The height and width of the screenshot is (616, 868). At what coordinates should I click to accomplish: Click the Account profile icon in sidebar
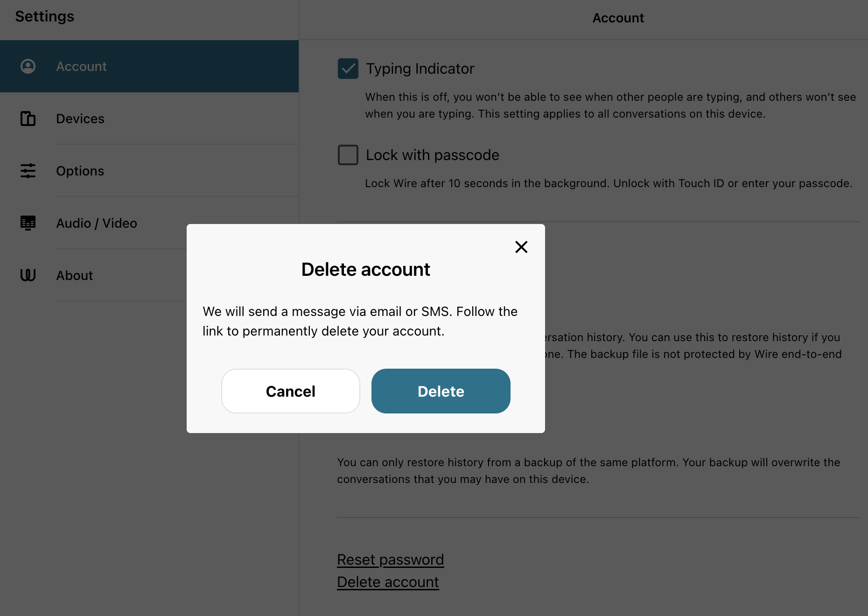[x=28, y=66]
